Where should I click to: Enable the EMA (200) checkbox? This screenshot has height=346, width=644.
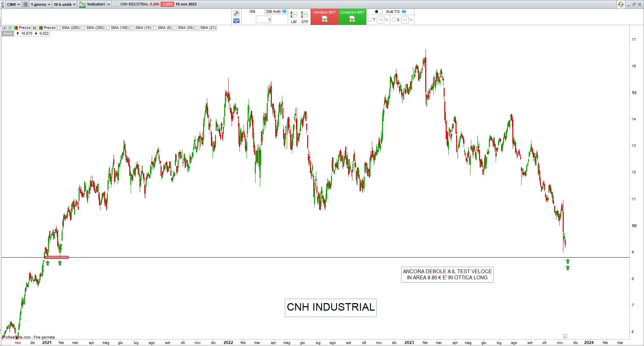pos(59,28)
